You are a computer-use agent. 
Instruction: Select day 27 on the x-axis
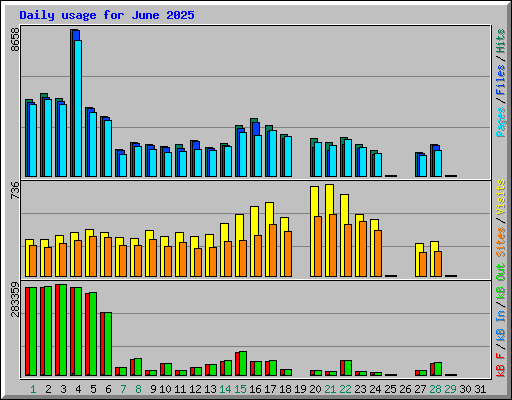pos(420,389)
